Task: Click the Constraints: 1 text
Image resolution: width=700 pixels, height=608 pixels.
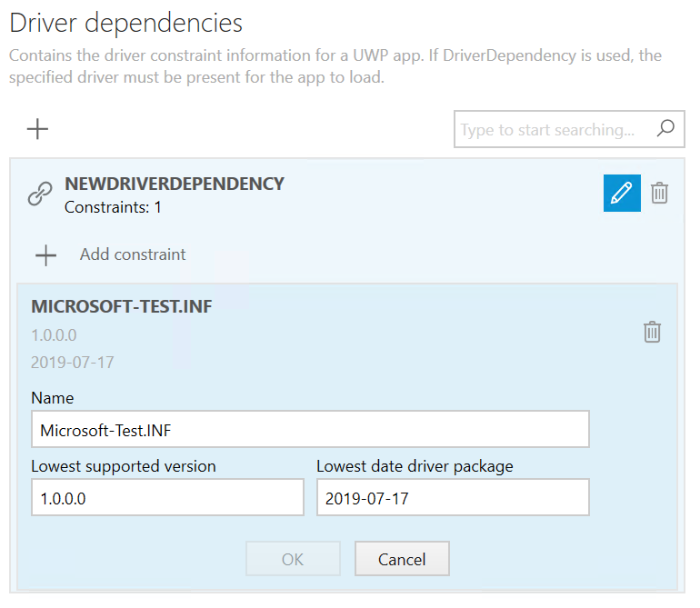Action: click(113, 207)
